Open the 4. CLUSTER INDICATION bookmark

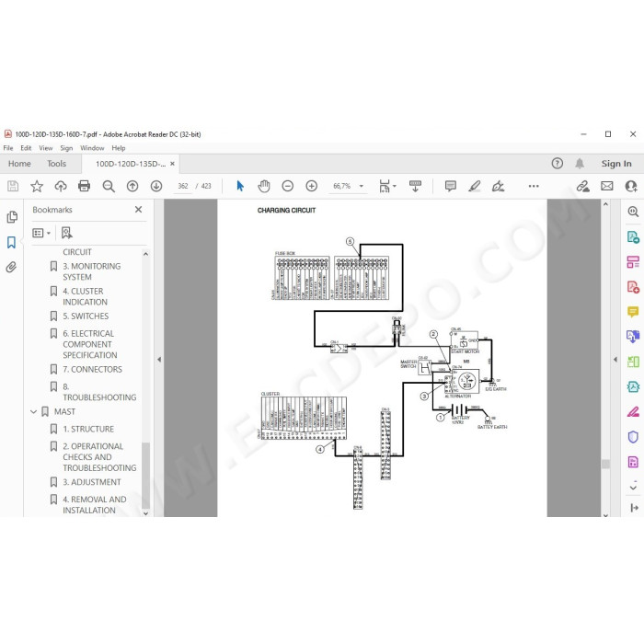85,296
